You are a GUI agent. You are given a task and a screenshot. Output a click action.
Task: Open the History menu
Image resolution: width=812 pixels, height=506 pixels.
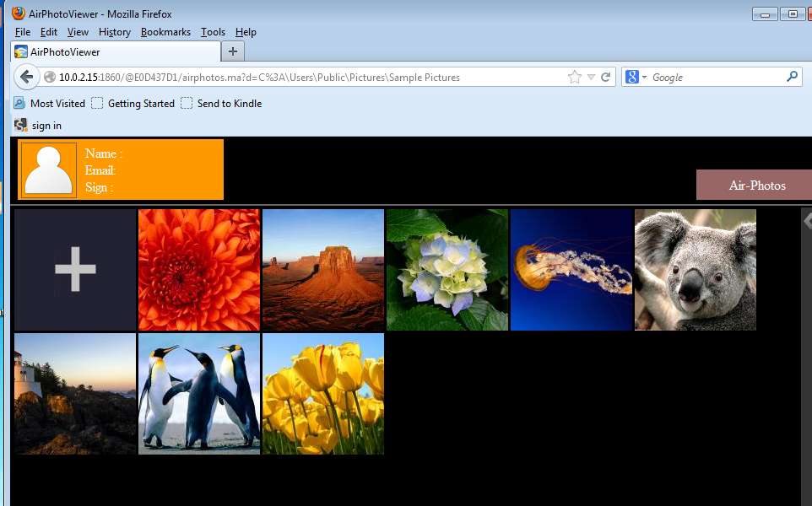click(115, 32)
